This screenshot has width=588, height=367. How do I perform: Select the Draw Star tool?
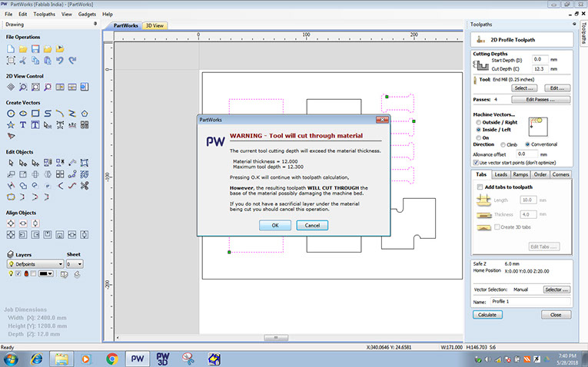11,124
